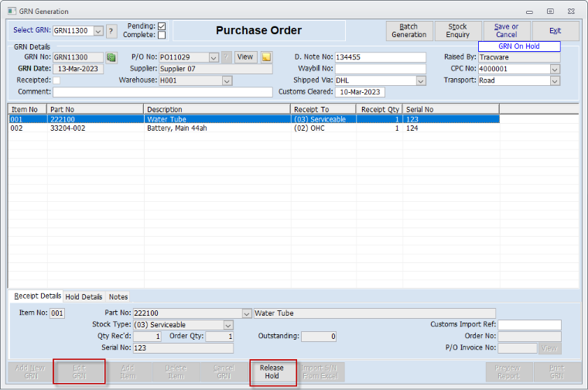This screenshot has width=588, height=390.
Task: Open the yellow note icon beside View
Action: (x=266, y=57)
